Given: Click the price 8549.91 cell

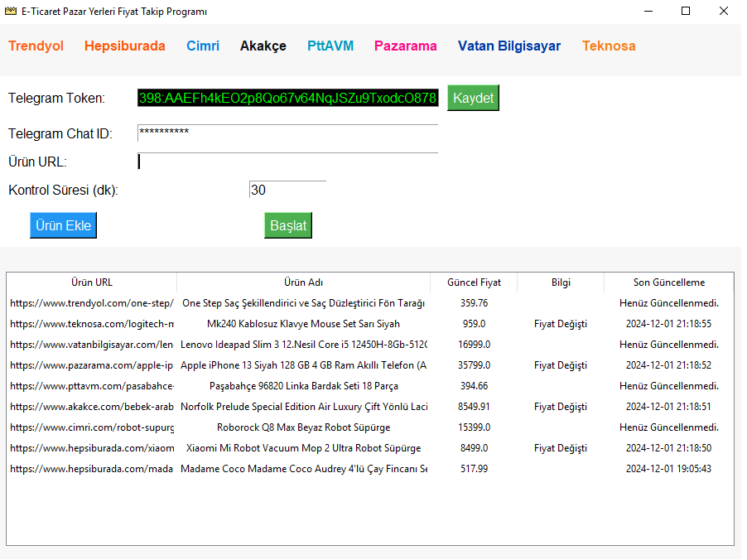Looking at the screenshot, I should pyautogui.click(x=474, y=407).
